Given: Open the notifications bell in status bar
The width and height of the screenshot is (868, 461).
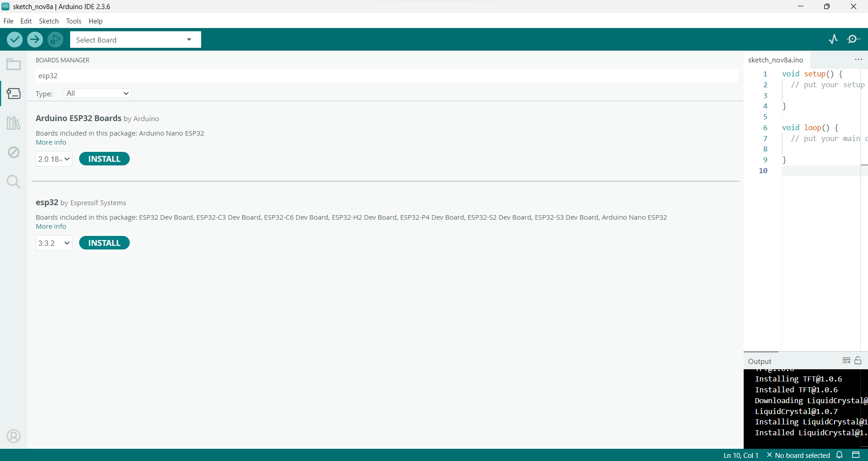Looking at the screenshot, I should (840, 455).
